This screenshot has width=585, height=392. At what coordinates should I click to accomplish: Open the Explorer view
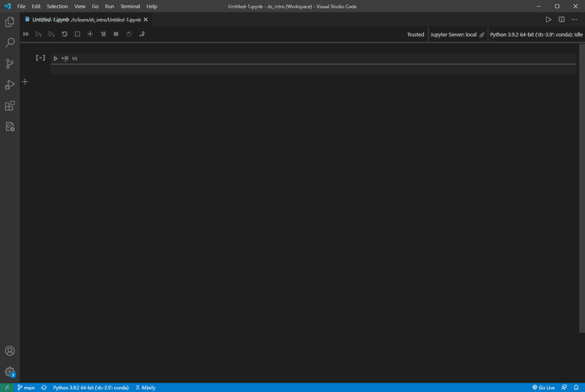pyautogui.click(x=10, y=22)
